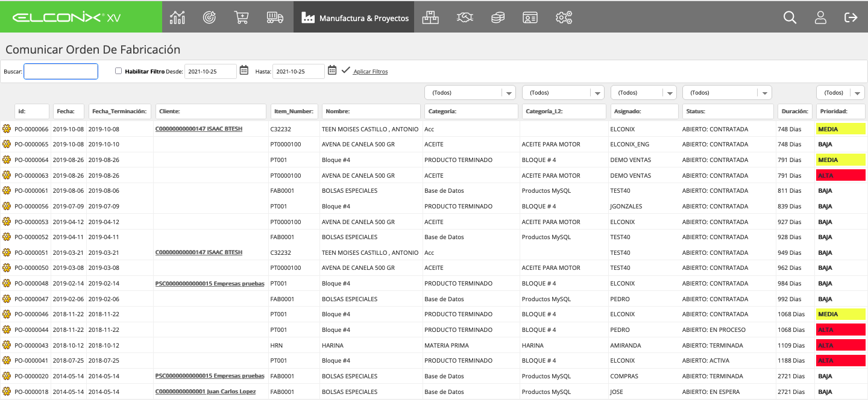Click the logout exit icon

pyautogui.click(x=851, y=17)
